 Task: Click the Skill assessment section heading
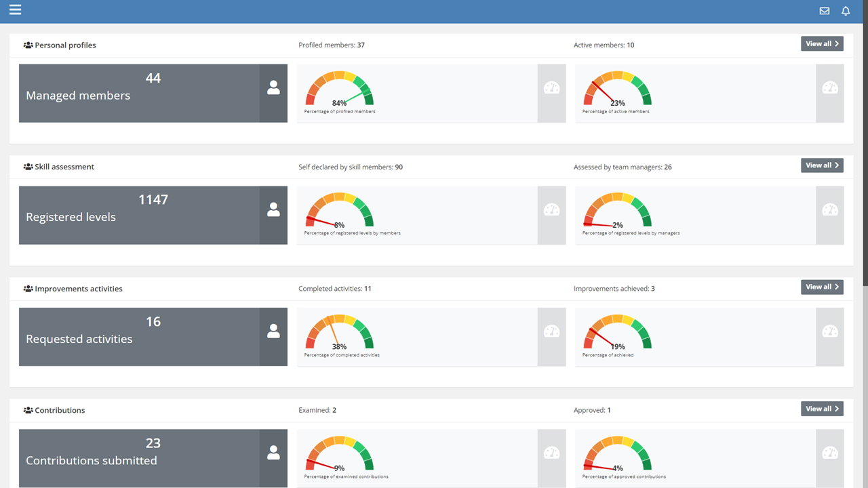[64, 167]
